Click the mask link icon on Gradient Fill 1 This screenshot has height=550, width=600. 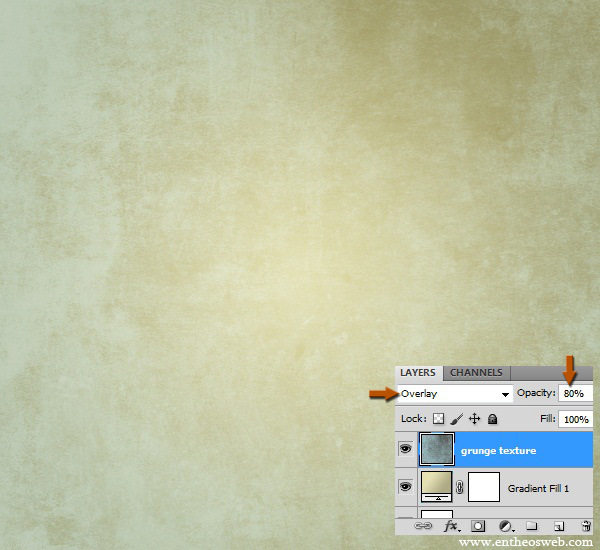[460, 487]
